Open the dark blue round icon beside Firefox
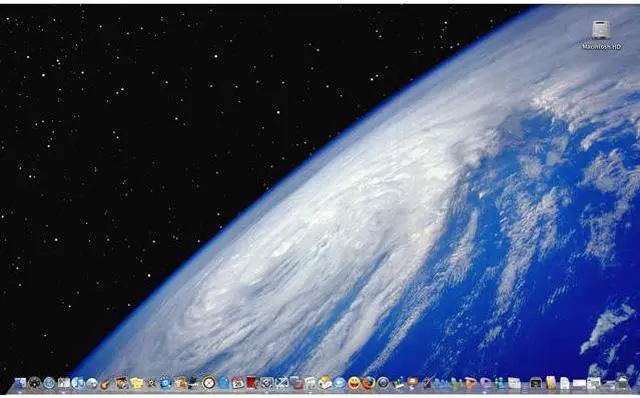Viewport: 640px width, 398px height. pyautogui.click(x=383, y=382)
